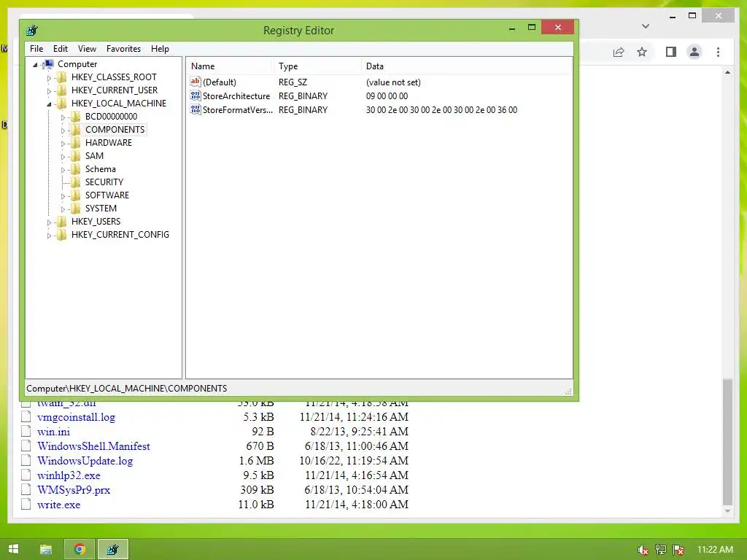Collapse HKEY_LOCAL_MACHINE arrow
The image size is (747, 560).
[x=49, y=104]
